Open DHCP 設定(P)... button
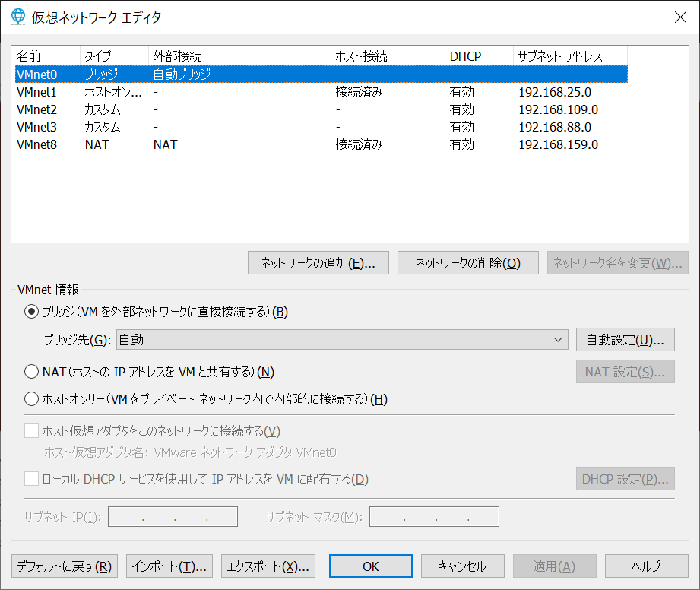 coord(625,479)
